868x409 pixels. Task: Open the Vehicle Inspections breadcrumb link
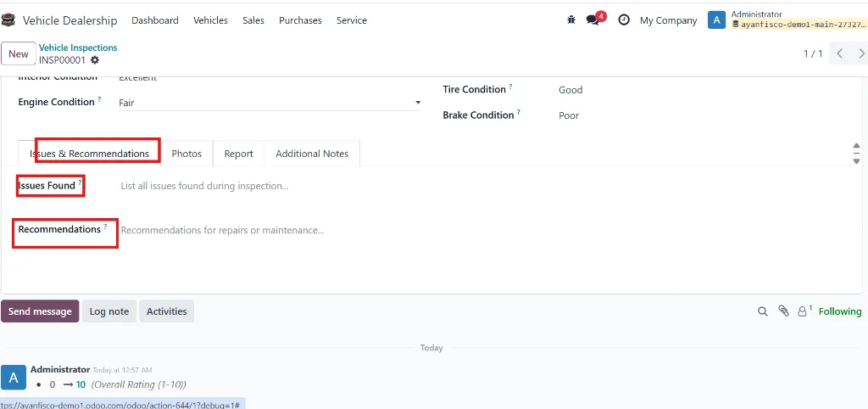78,48
